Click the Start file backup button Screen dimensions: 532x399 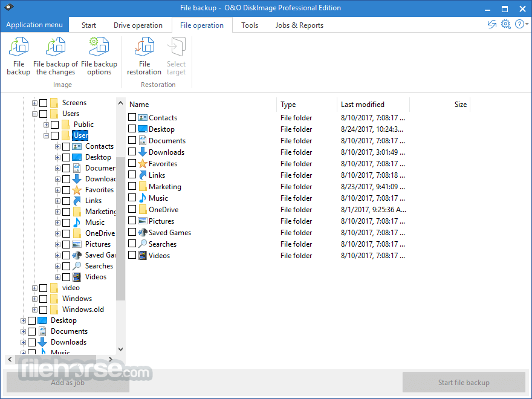point(464,382)
